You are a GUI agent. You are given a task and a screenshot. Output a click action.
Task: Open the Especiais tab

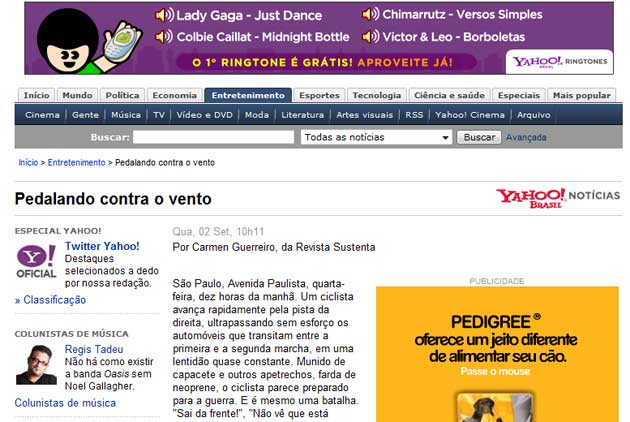click(519, 95)
